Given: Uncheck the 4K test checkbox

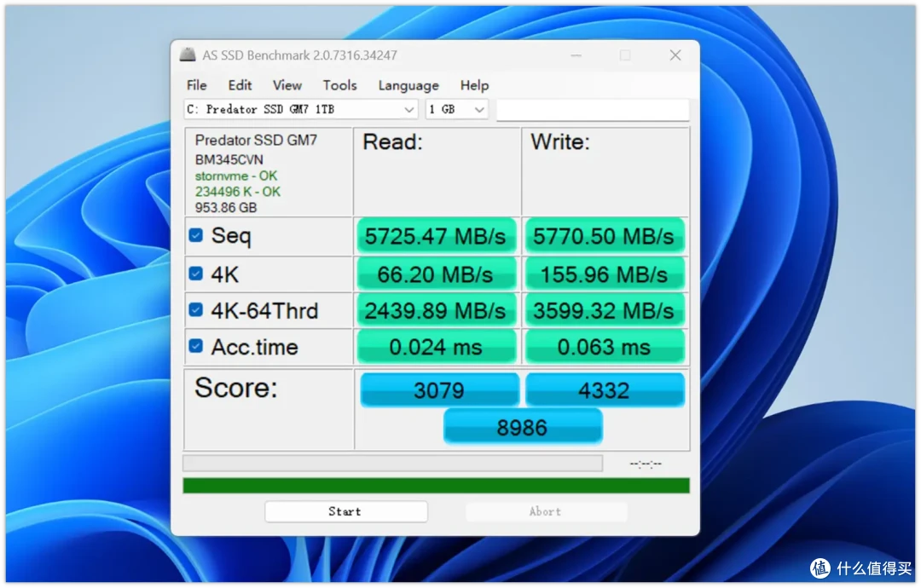Looking at the screenshot, I should pyautogui.click(x=195, y=274).
